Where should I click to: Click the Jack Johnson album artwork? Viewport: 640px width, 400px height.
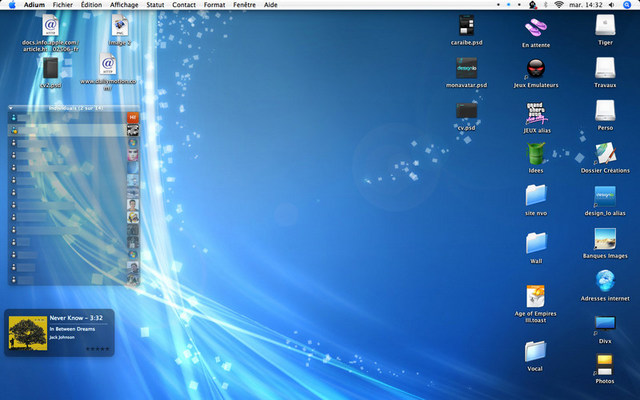28,333
